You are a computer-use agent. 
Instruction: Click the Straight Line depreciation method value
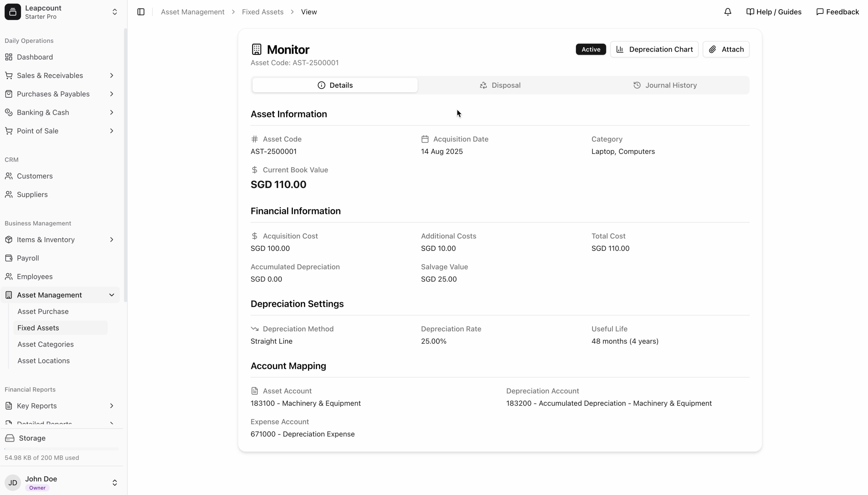click(271, 341)
